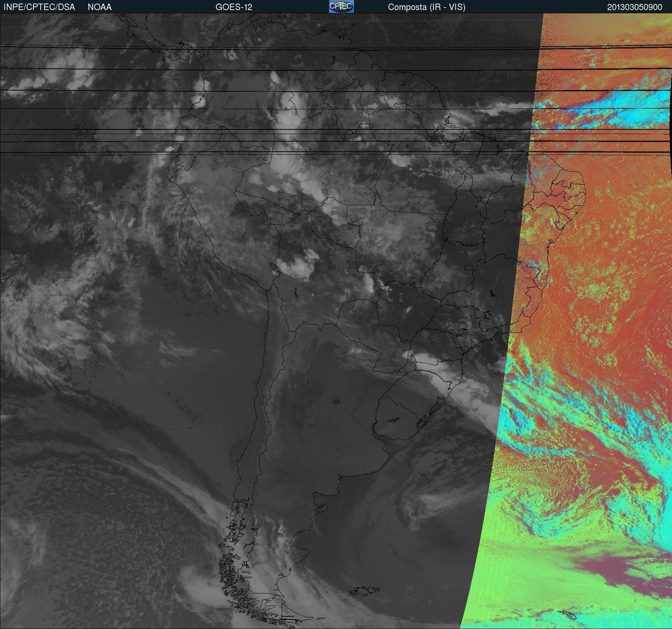Select the NOAA label in the header
The width and height of the screenshot is (672, 629).
(100, 7)
